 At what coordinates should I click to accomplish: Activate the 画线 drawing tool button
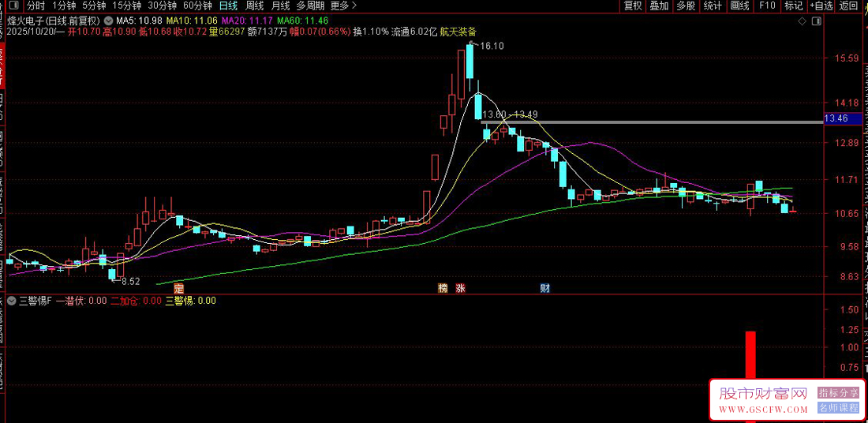[x=739, y=6]
